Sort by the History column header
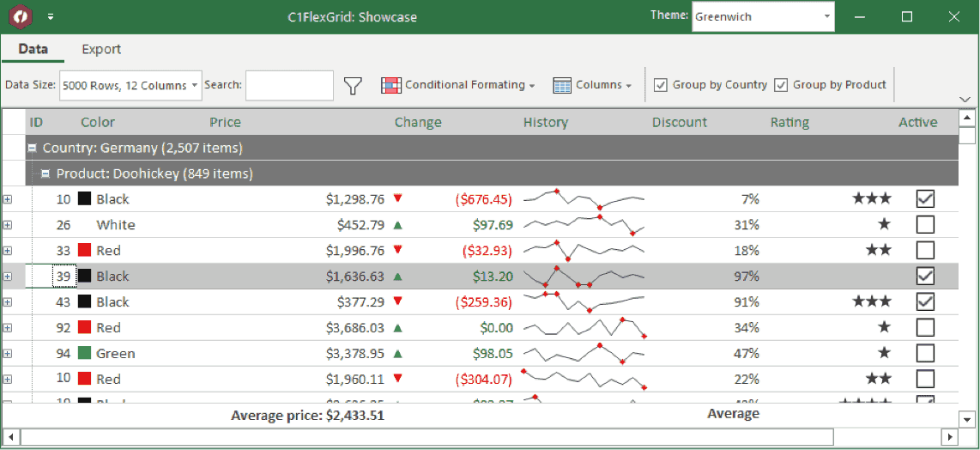Viewport: 980px width, 450px height. [x=546, y=122]
